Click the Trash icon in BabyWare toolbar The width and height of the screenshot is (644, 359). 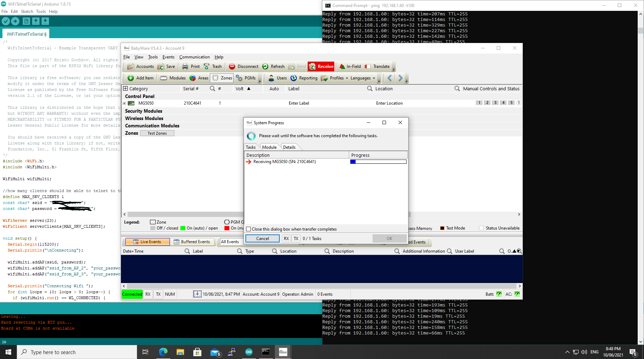tap(213, 66)
